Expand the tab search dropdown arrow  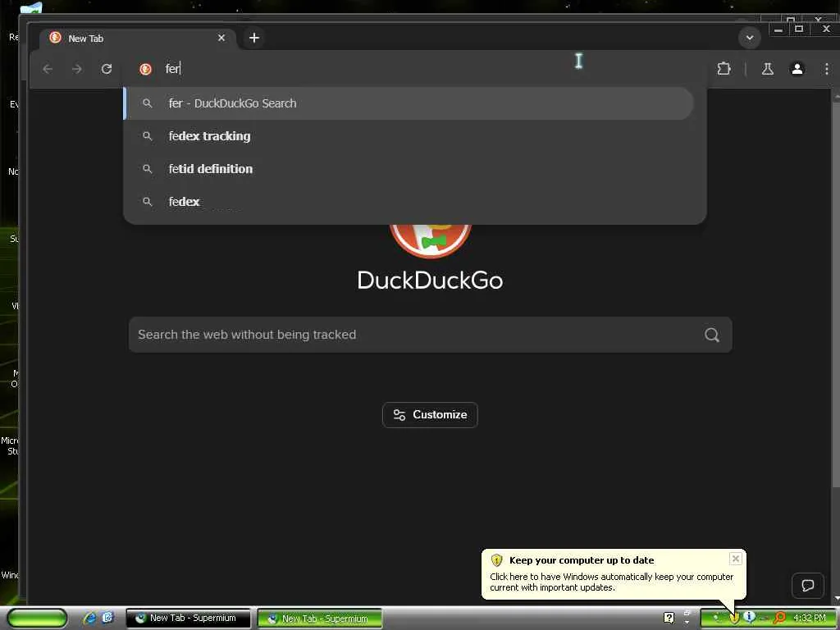[x=750, y=38]
